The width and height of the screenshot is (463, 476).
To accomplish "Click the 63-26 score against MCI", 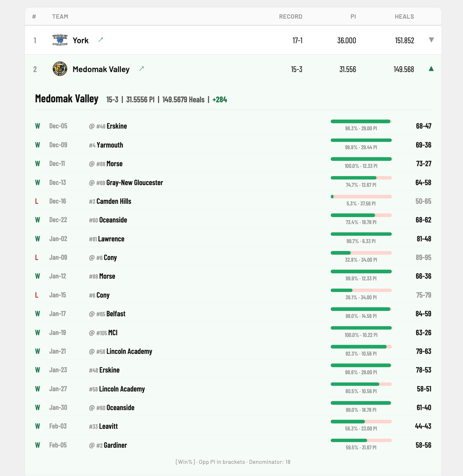I will 423,333.
